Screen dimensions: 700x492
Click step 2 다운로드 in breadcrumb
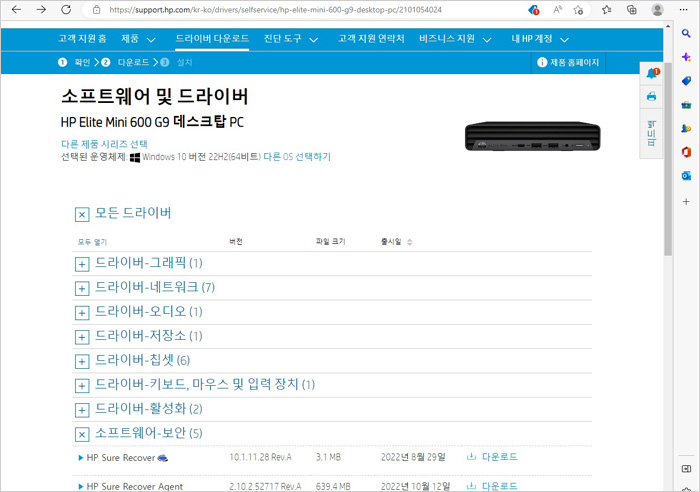(125, 63)
